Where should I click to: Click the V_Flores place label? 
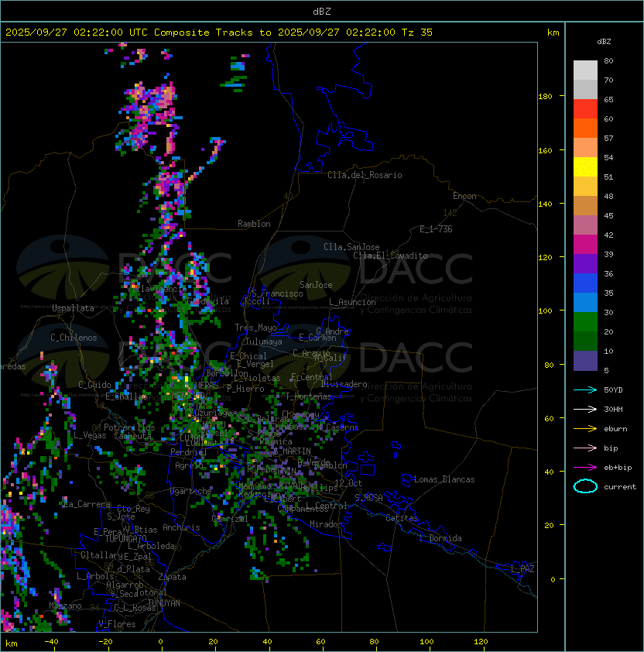pyautogui.click(x=117, y=624)
